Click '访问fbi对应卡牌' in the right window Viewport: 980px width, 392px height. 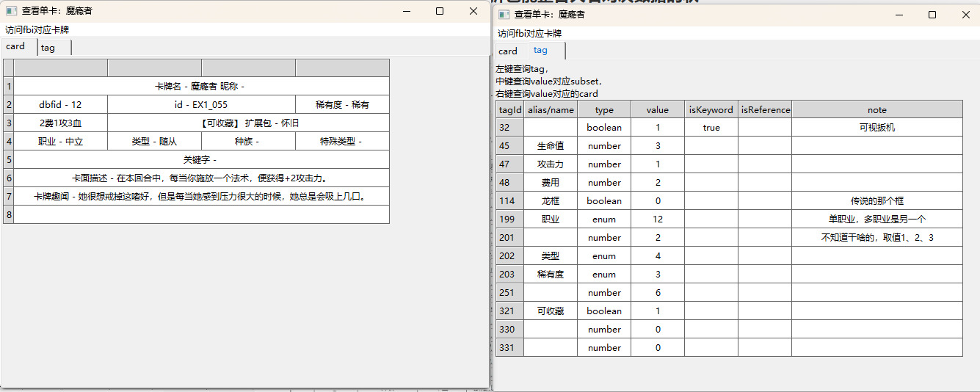[530, 34]
